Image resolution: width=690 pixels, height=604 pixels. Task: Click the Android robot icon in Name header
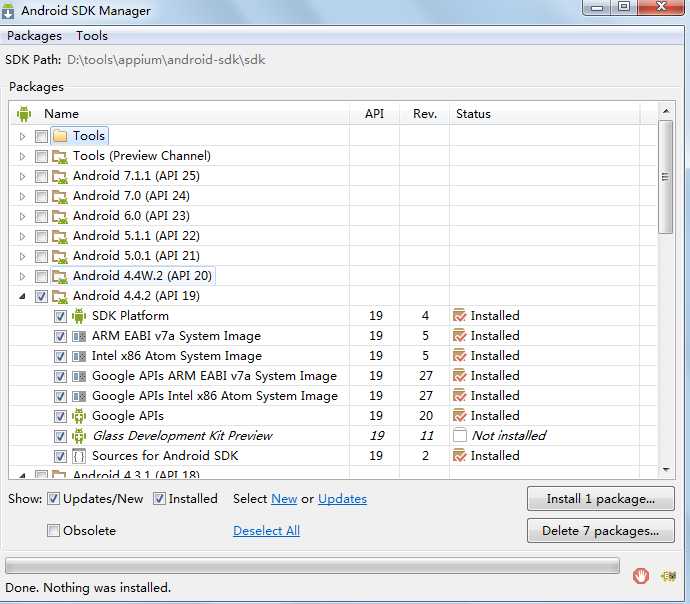coord(24,114)
